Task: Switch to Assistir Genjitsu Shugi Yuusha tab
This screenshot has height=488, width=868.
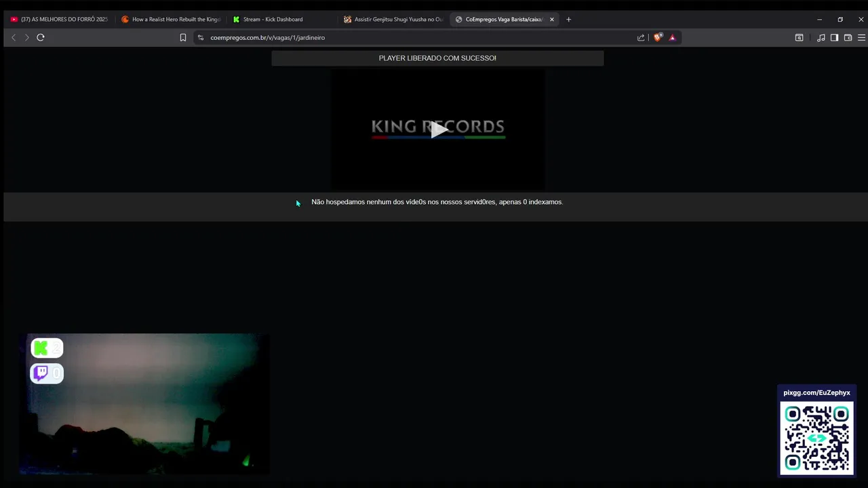Action: pyautogui.click(x=393, y=19)
